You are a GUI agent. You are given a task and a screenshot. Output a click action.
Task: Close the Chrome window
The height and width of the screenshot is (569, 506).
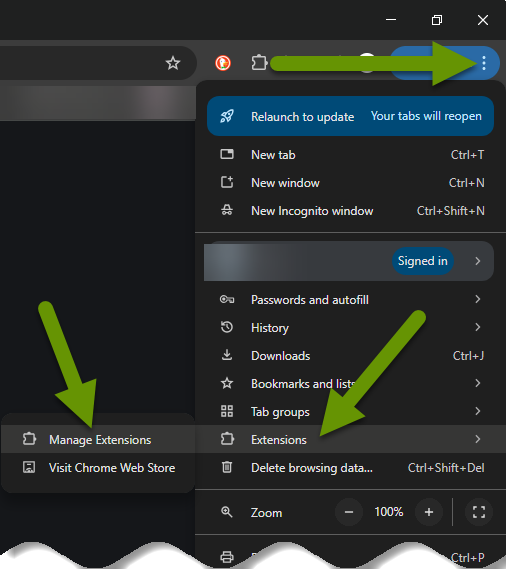pos(483,20)
